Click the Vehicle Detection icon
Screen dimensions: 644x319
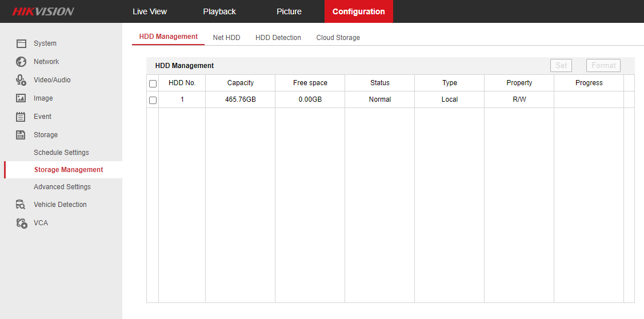[21, 205]
